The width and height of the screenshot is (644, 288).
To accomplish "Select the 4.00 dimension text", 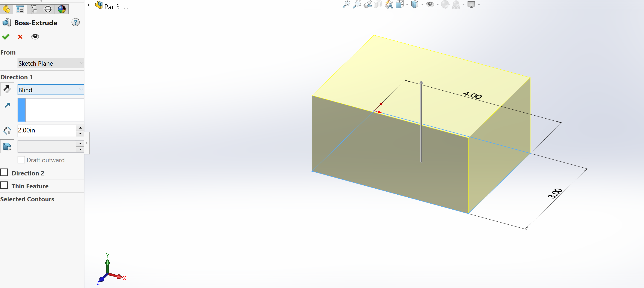I will (x=472, y=95).
